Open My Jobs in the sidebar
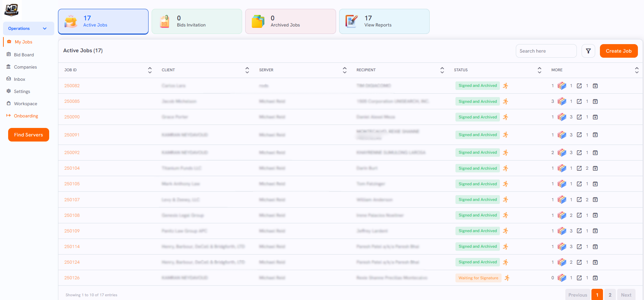644x300 pixels. click(23, 42)
